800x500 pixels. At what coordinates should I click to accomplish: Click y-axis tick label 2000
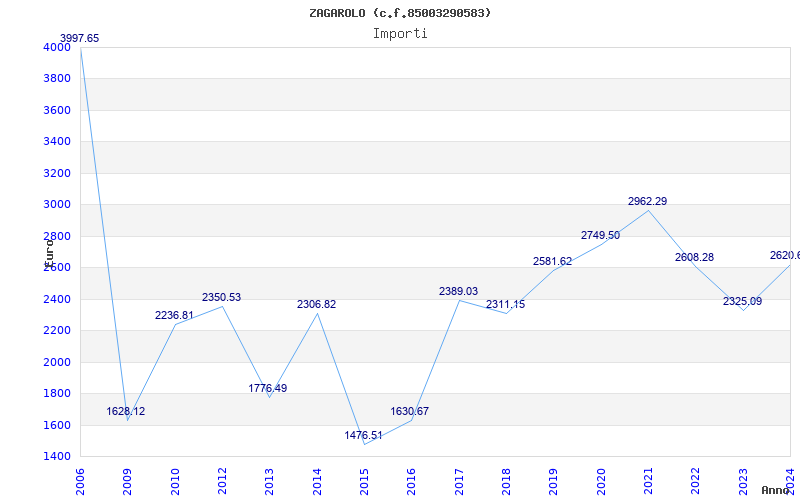(x=57, y=362)
